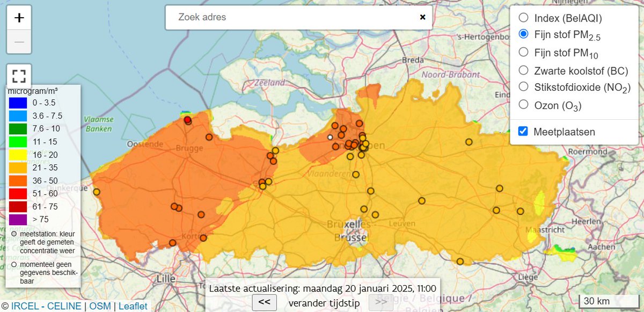Click the white no-data station marker near Antwerpen
Screen dimensions: 644x312
pos(330,137)
